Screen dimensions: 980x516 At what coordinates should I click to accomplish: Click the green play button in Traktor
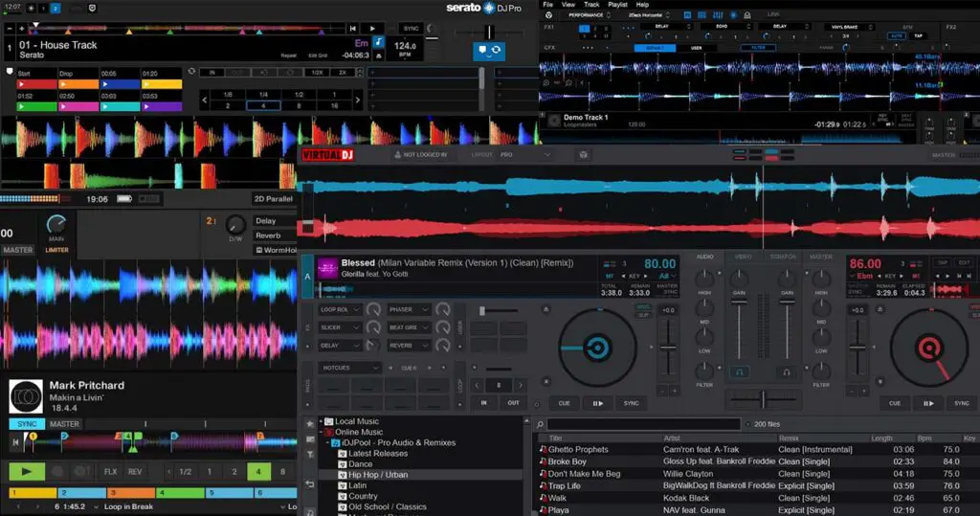tap(26, 472)
